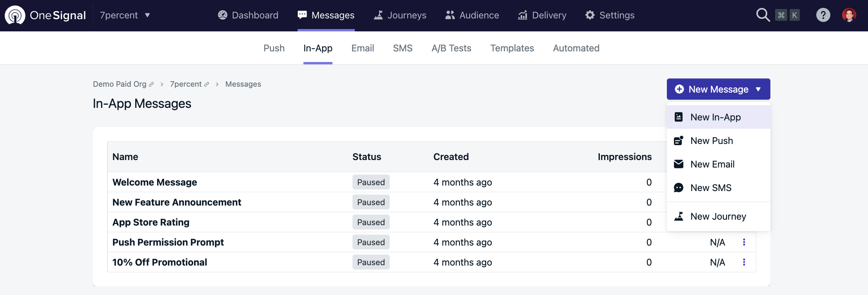Go to the A/B Tests tab
Screen dimensions: 868x295
[451, 48]
